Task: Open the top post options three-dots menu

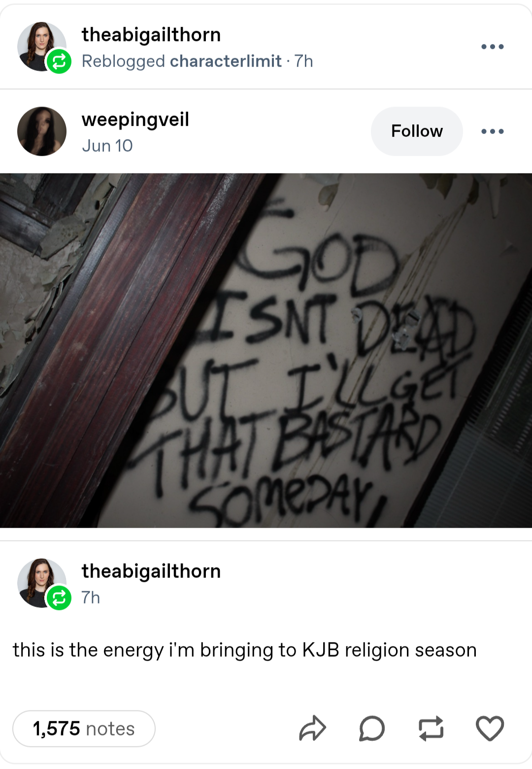Action: (x=493, y=47)
